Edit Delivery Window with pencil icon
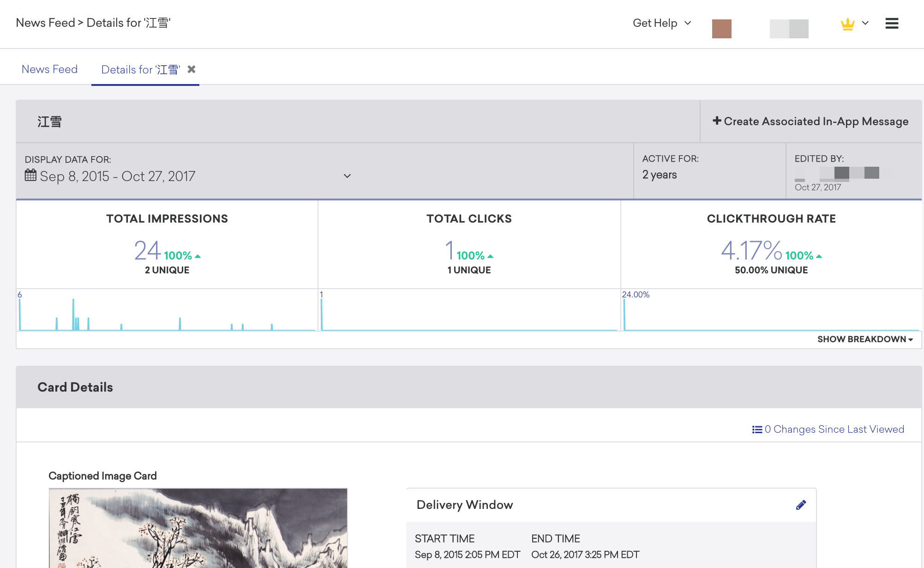Viewport: 924px width, 568px height. click(x=801, y=505)
